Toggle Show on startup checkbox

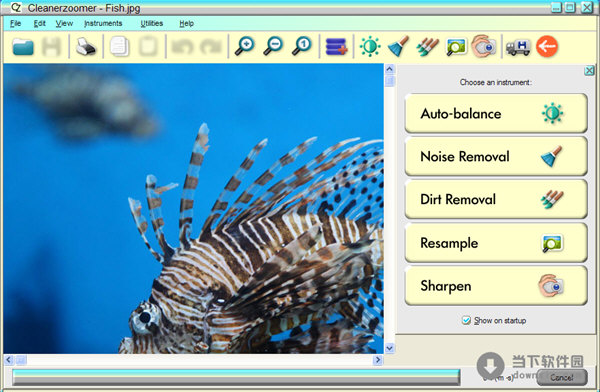[466, 320]
